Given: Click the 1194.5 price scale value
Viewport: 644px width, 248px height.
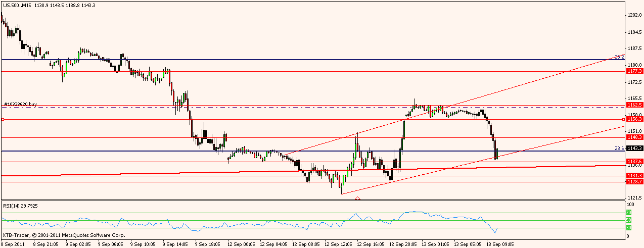Looking at the screenshot, I should tap(635, 32).
